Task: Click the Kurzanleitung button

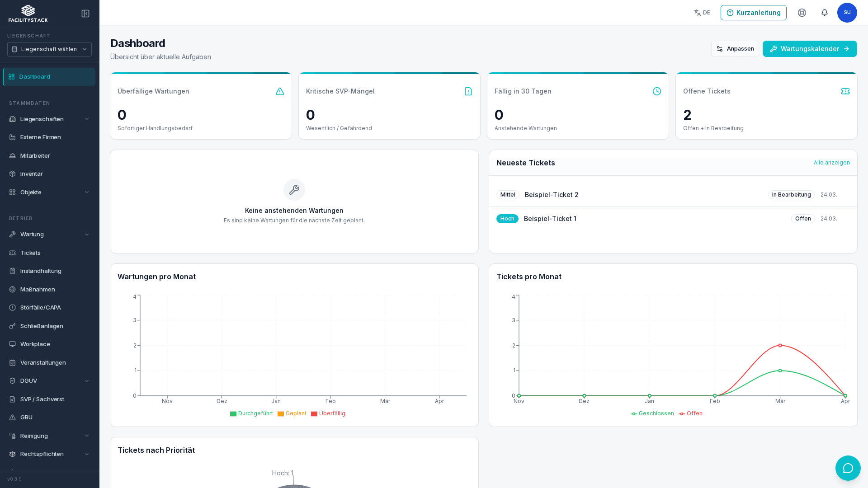Action: (753, 13)
